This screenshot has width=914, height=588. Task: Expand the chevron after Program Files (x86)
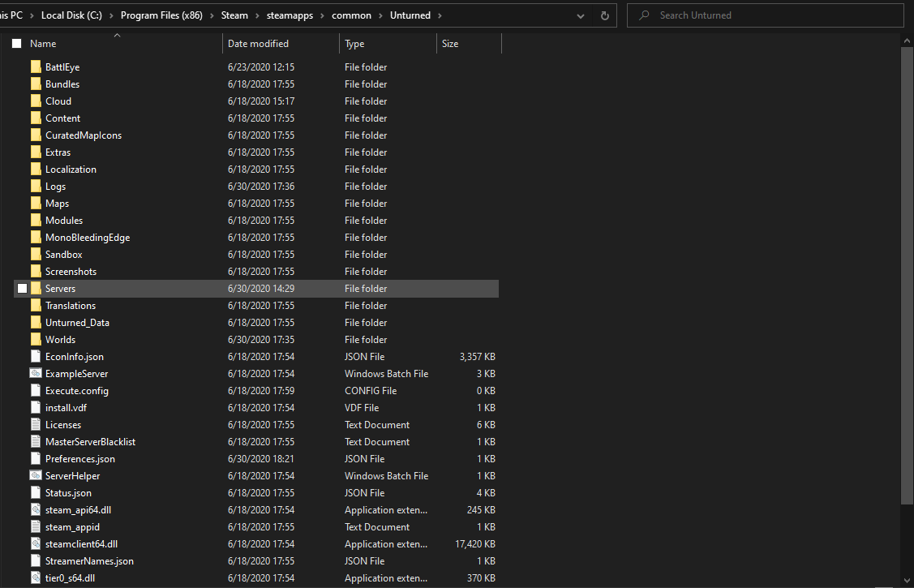(x=212, y=15)
